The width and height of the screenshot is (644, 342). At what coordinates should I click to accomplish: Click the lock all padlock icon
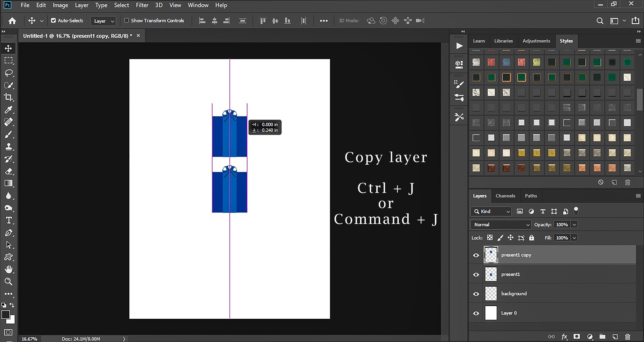tap(532, 238)
